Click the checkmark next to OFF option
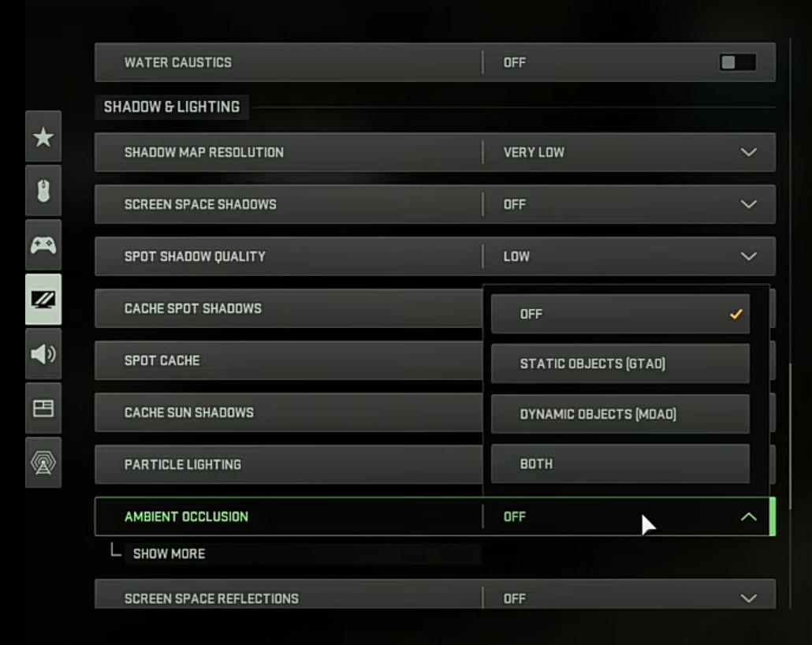 pos(736,313)
